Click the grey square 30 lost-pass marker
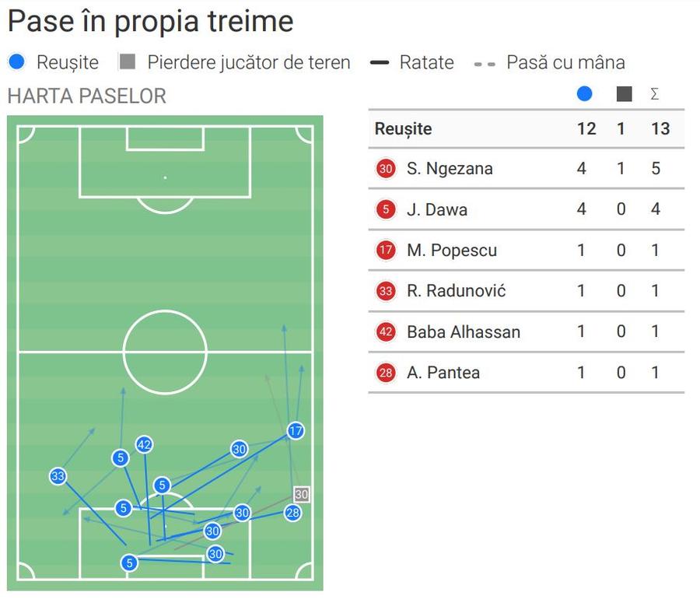 point(301,495)
